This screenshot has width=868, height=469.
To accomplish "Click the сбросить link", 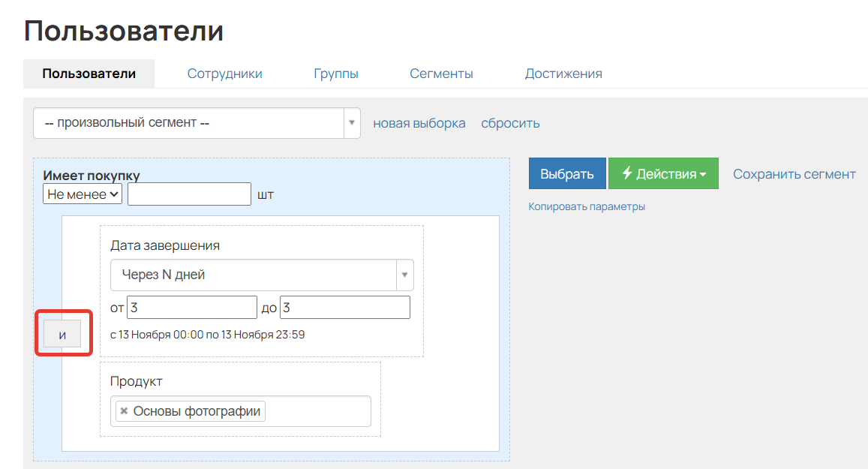I will point(510,122).
